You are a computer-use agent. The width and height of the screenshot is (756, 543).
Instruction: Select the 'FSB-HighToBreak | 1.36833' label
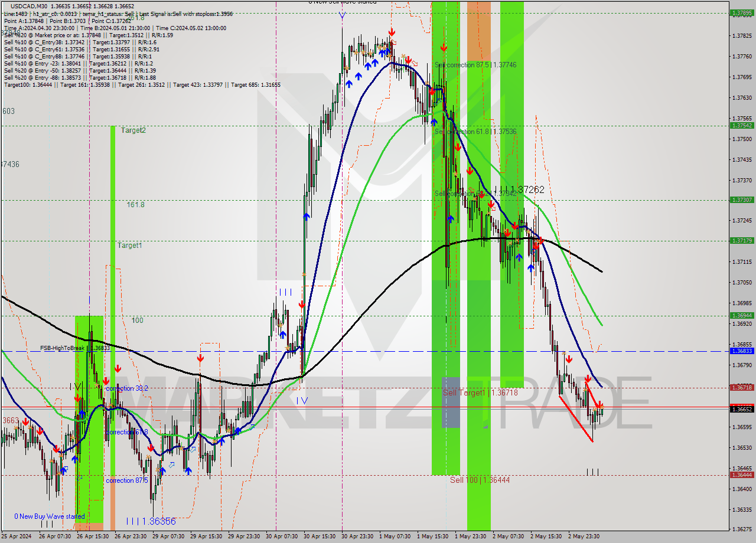point(75,348)
